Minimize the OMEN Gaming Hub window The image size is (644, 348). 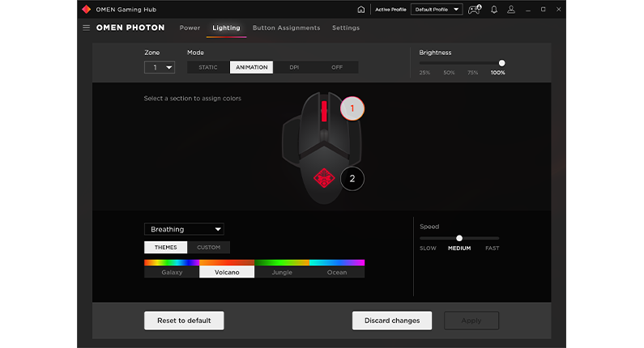528,10
